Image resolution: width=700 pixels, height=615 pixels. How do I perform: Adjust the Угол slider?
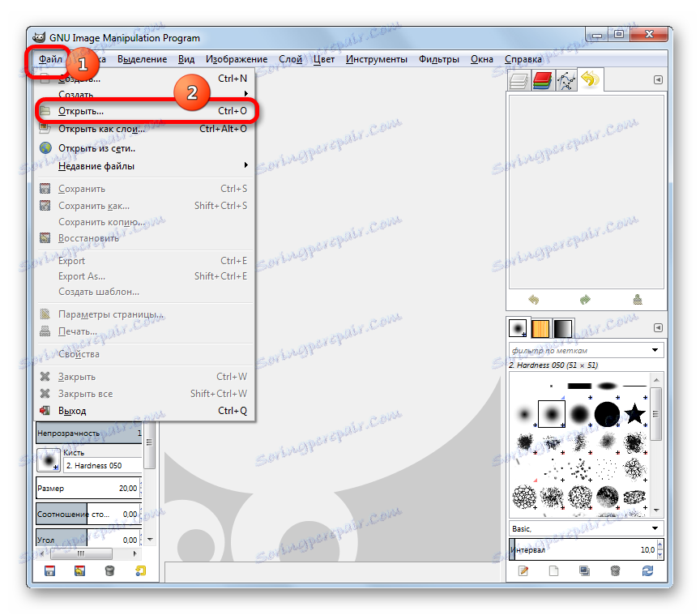[89, 539]
